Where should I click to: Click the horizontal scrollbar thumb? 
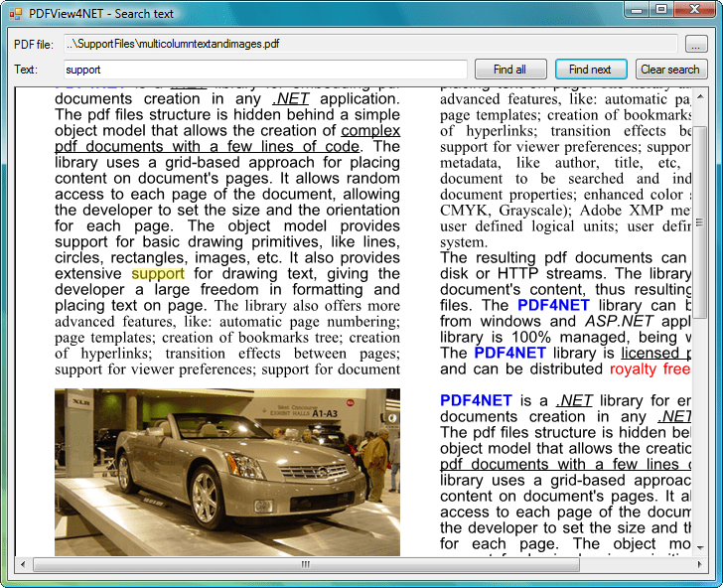point(306,564)
